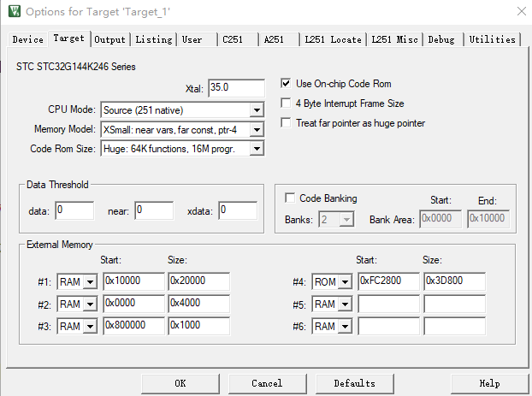Select the L251 Locate tab
Viewport: 532px width, 396px height.
(x=333, y=39)
